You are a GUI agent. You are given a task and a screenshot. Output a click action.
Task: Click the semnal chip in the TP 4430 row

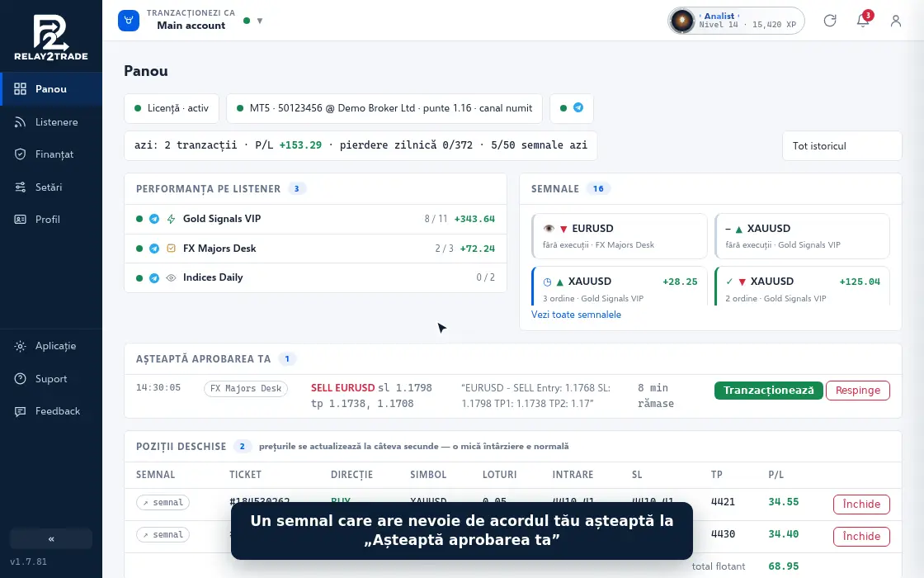tap(163, 535)
